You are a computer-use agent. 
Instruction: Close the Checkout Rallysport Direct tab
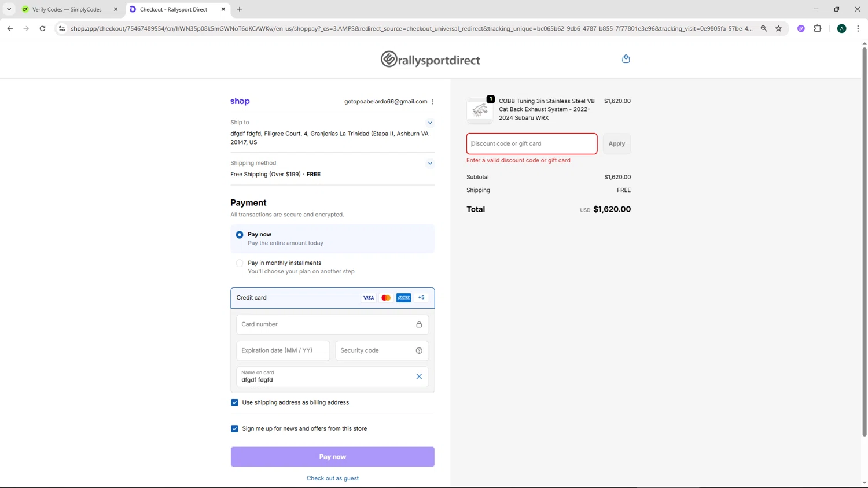pos(223,9)
